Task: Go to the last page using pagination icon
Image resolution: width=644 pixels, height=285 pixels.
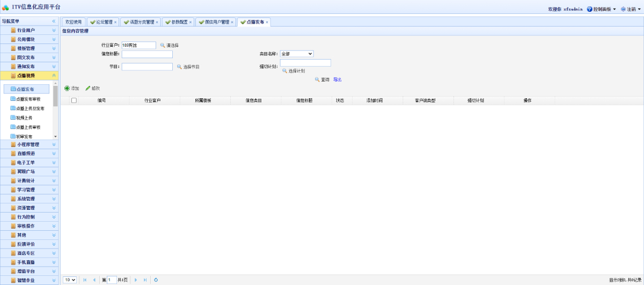Action: (145, 280)
